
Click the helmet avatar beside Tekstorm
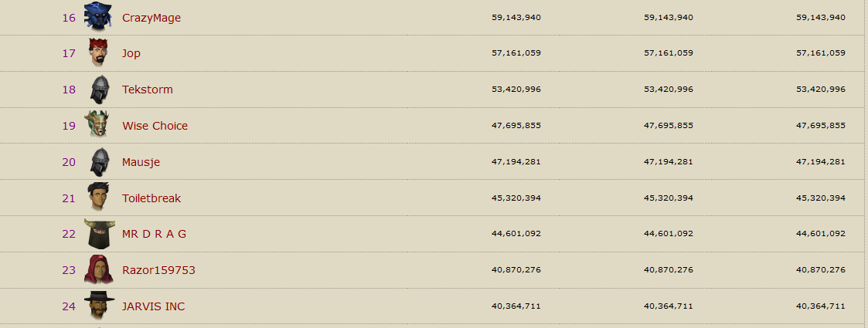(98, 90)
